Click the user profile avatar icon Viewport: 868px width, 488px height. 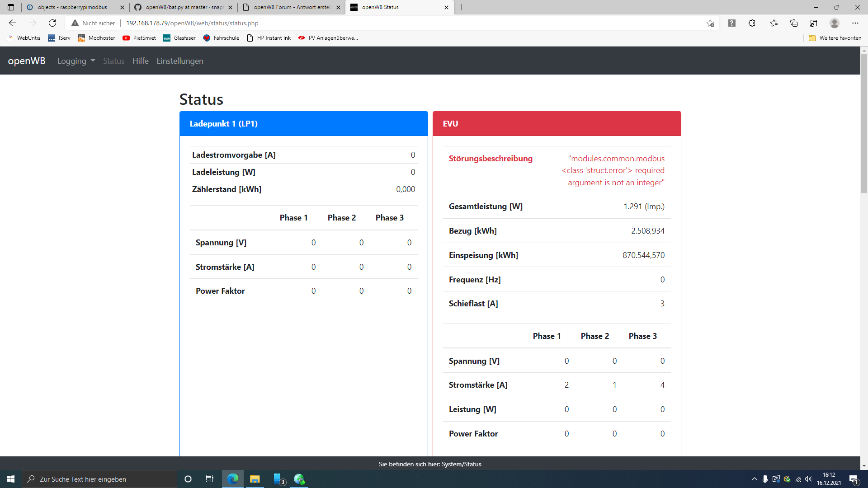click(x=835, y=23)
